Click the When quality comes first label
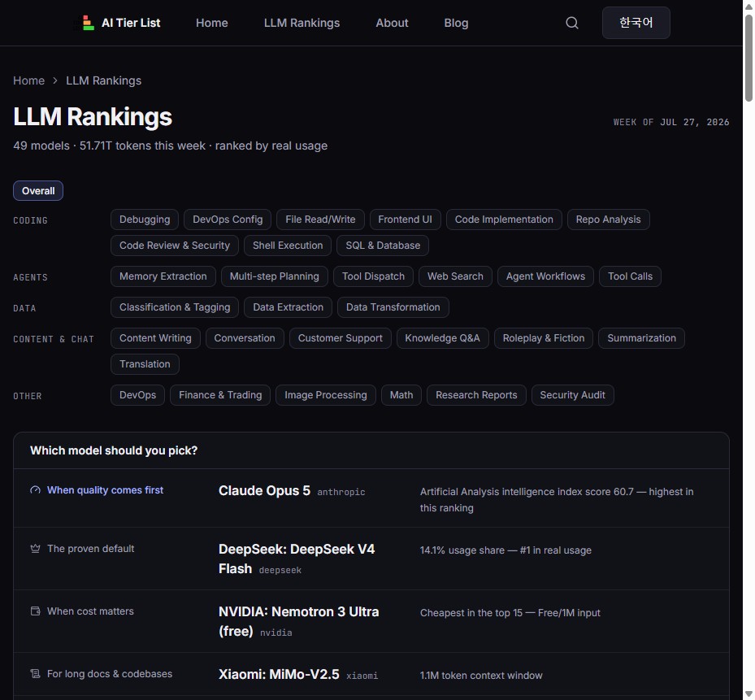Viewport: 755px width, 700px height. coord(105,490)
